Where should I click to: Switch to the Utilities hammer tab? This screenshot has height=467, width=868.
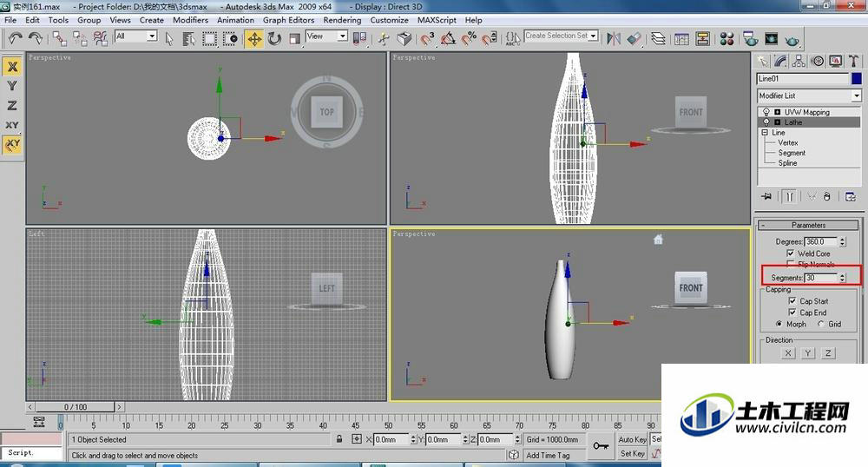(x=853, y=61)
